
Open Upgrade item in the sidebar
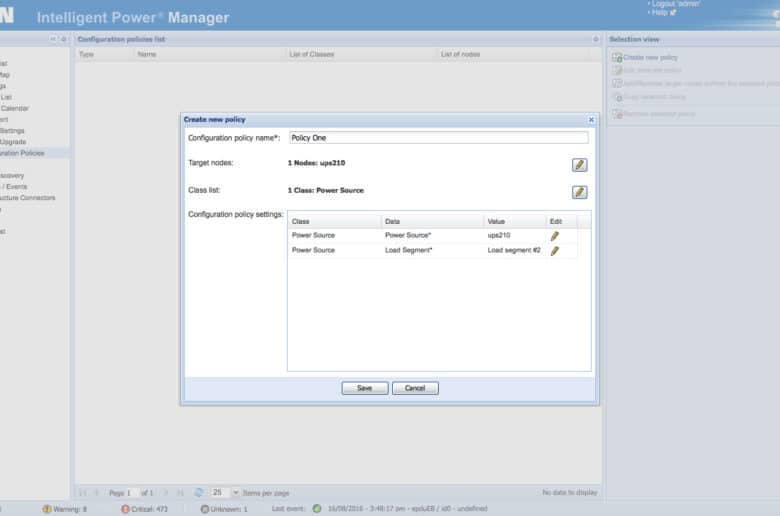[13, 142]
